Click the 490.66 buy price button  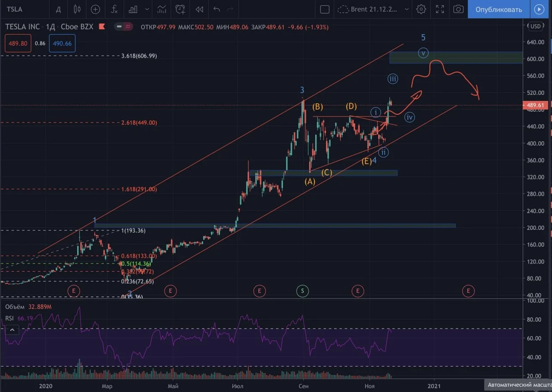[x=62, y=44]
